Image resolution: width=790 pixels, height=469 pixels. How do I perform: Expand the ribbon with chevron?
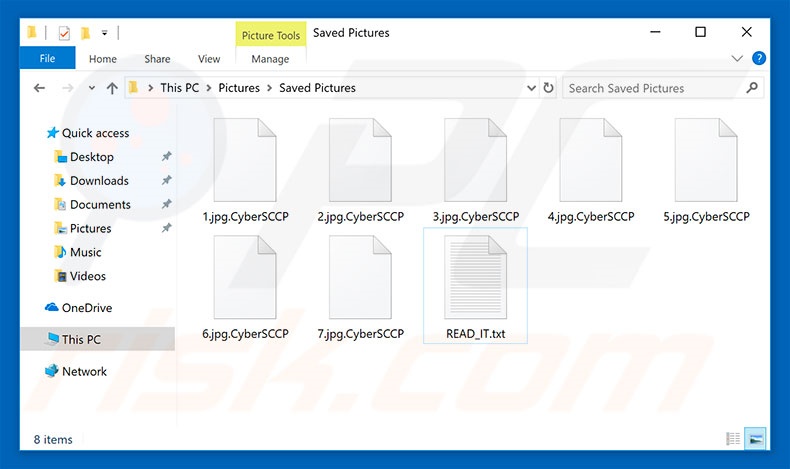pyautogui.click(x=738, y=59)
